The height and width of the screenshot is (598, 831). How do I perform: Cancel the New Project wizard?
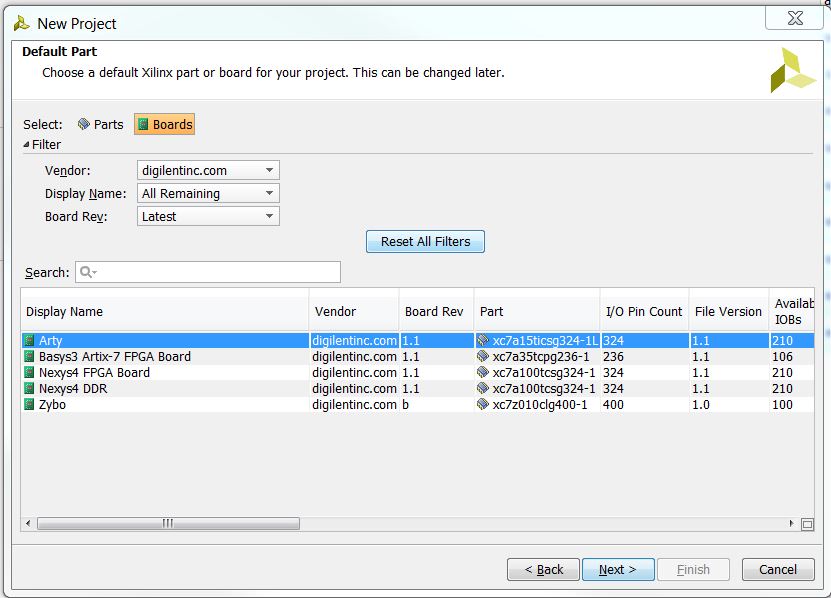coord(778,569)
